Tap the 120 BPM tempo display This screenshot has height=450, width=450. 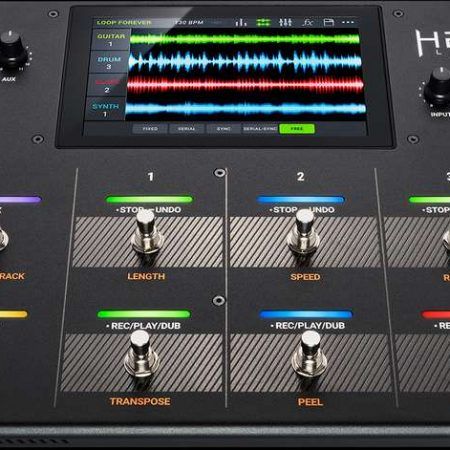[189, 22]
